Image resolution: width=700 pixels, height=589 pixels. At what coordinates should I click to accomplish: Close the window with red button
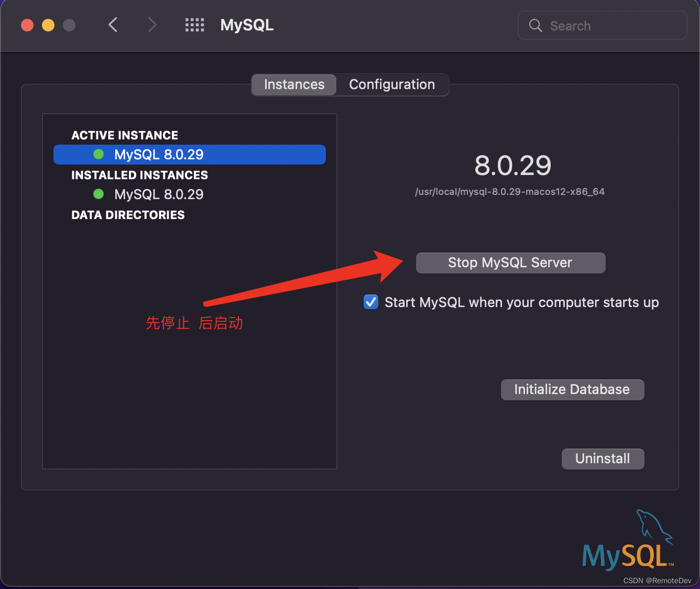coord(27,25)
